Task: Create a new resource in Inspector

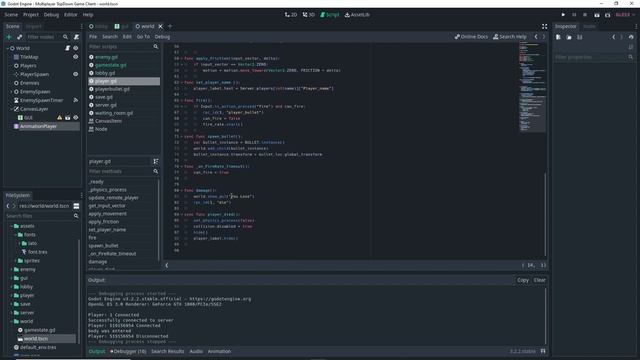Action: point(558,37)
